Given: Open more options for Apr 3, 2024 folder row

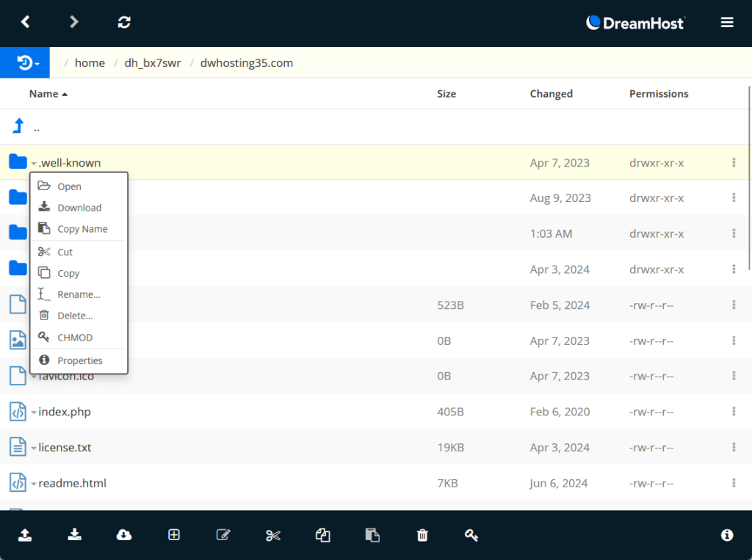Looking at the screenshot, I should coord(734,269).
